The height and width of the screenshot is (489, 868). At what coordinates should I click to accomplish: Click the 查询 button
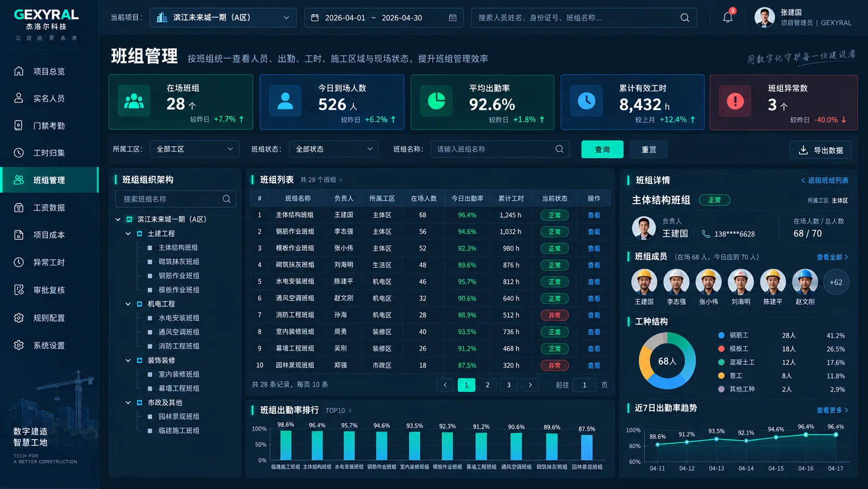pyautogui.click(x=602, y=150)
